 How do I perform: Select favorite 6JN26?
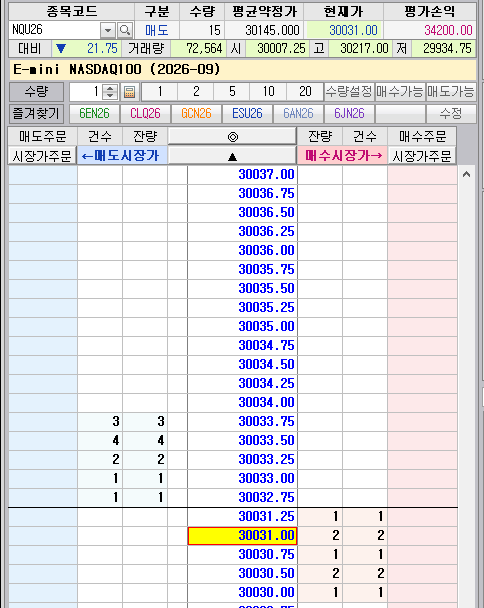349,114
